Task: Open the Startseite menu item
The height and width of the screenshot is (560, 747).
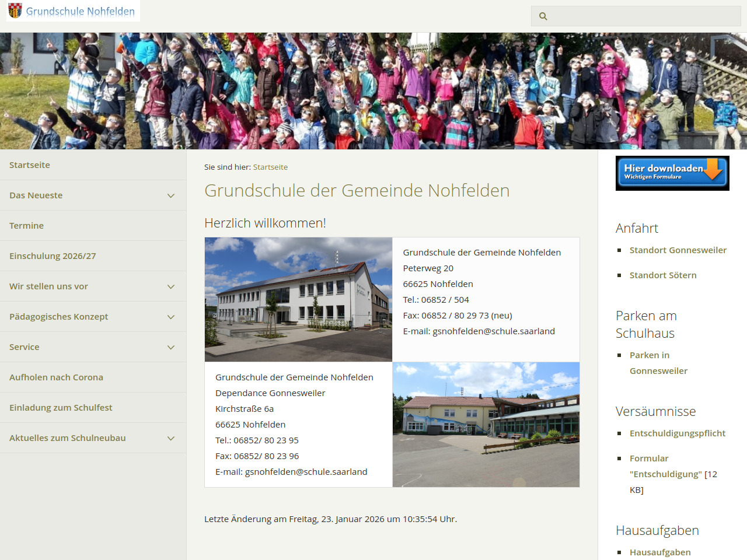Action: [x=30, y=165]
